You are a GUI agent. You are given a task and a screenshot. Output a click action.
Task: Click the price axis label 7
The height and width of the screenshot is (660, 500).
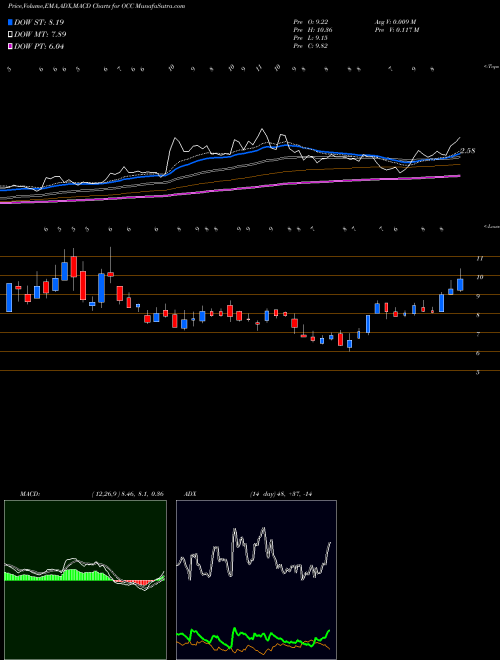pyautogui.click(x=478, y=334)
